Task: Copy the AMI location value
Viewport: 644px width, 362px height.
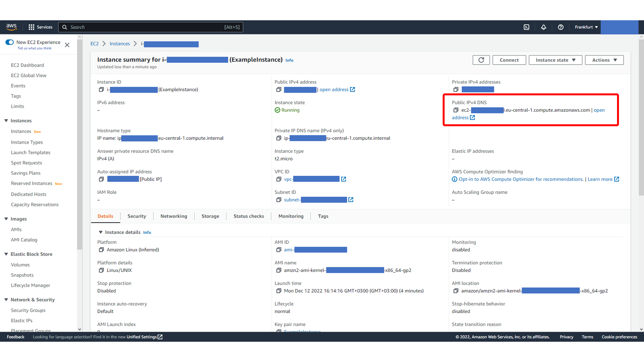Action: pyautogui.click(x=456, y=291)
